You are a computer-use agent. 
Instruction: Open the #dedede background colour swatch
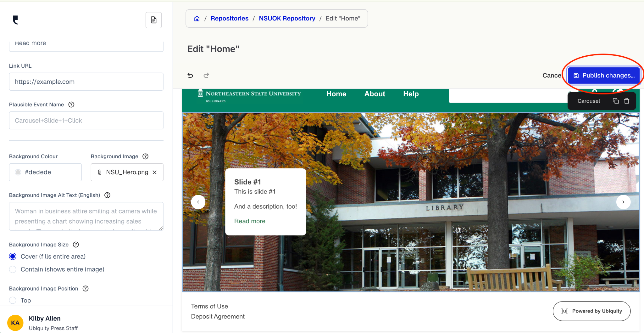18,172
